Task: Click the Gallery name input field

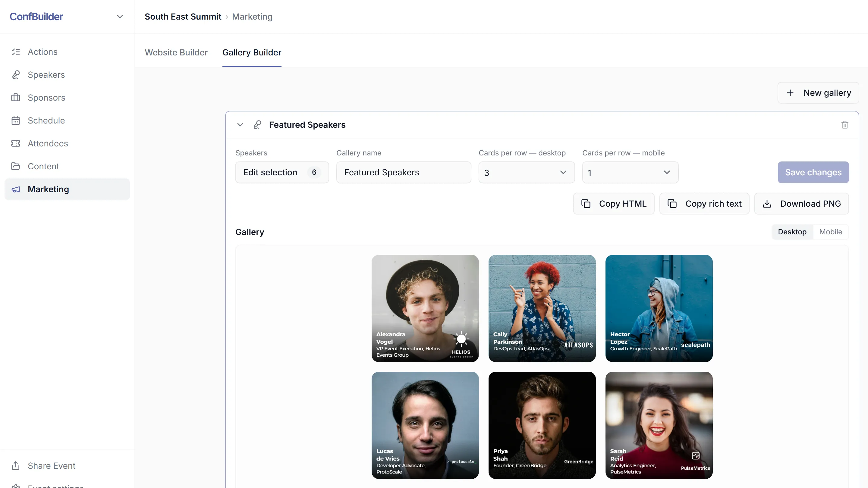Action: (404, 172)
